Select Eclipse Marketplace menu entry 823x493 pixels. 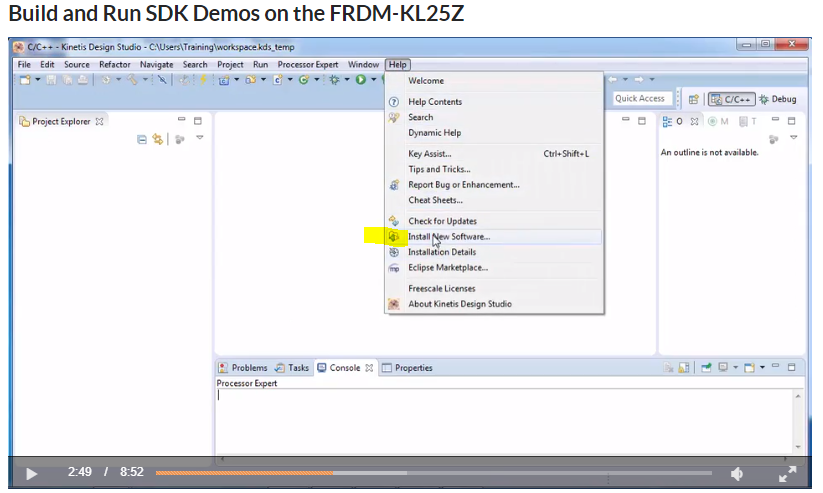click(x=494, y=268)
